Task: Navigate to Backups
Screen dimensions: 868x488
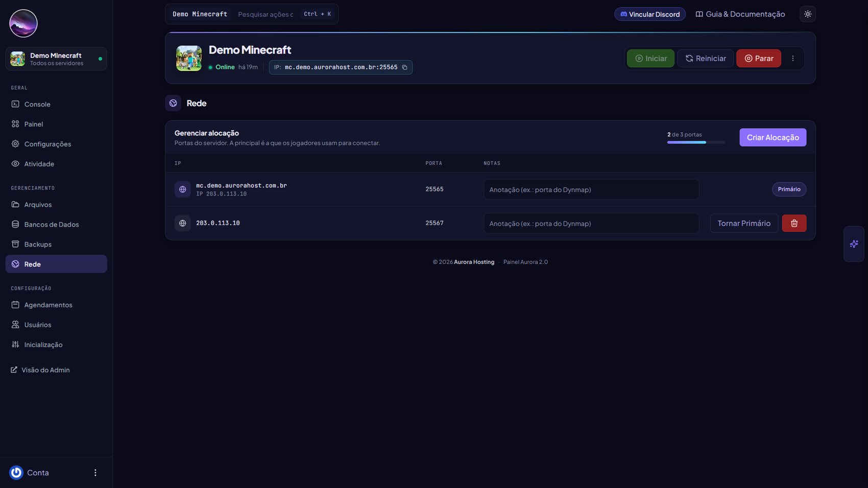Action: pyautogui.click(x=56, y=245)
